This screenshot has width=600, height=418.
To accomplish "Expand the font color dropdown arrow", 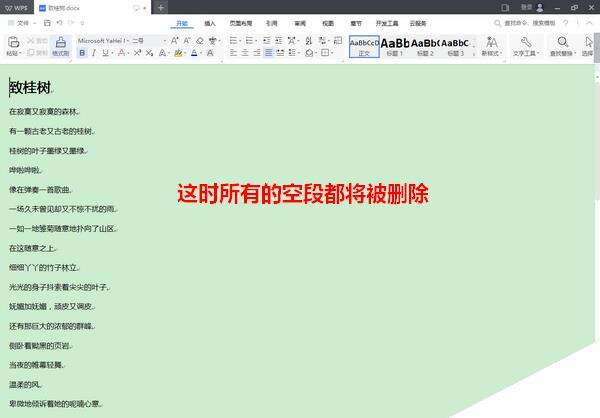I will click(x=201, y=53).
